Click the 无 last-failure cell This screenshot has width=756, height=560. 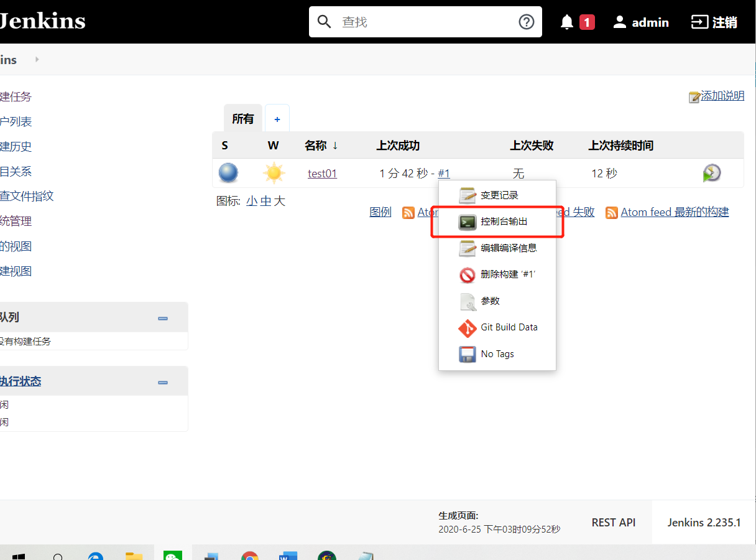519,174
